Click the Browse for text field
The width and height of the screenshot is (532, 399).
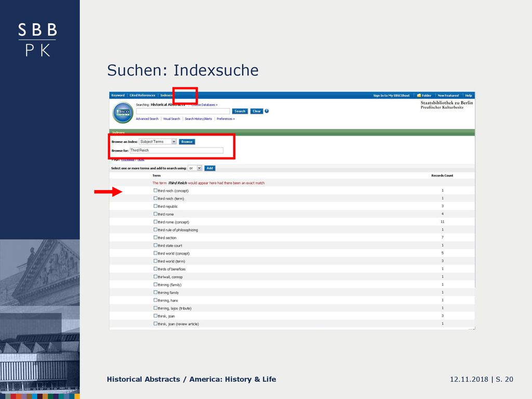(177, 150)
